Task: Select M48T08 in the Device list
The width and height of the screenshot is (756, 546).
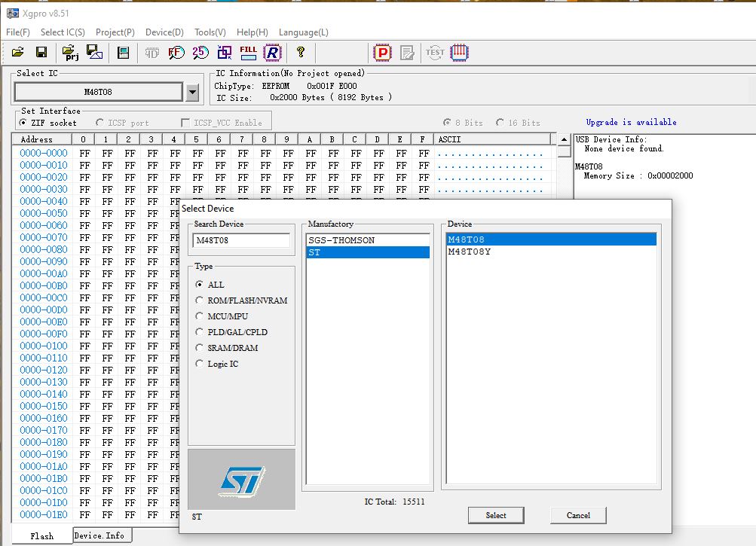Action: point(551,239)
